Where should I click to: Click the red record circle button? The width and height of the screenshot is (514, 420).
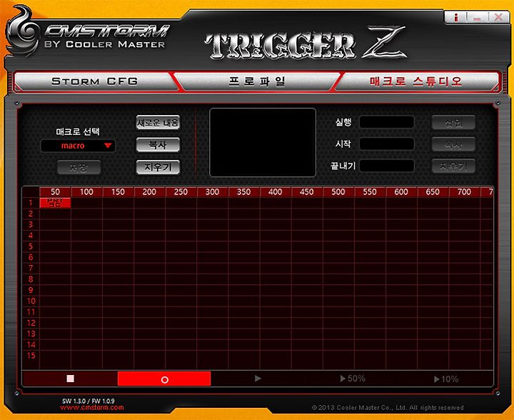[164, 379]
